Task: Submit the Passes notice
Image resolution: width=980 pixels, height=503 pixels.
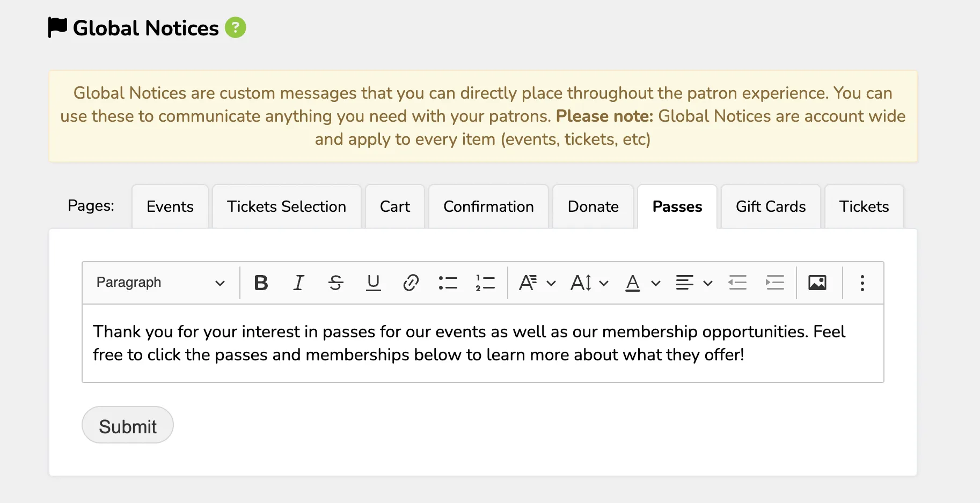Action: click(128, 425)
